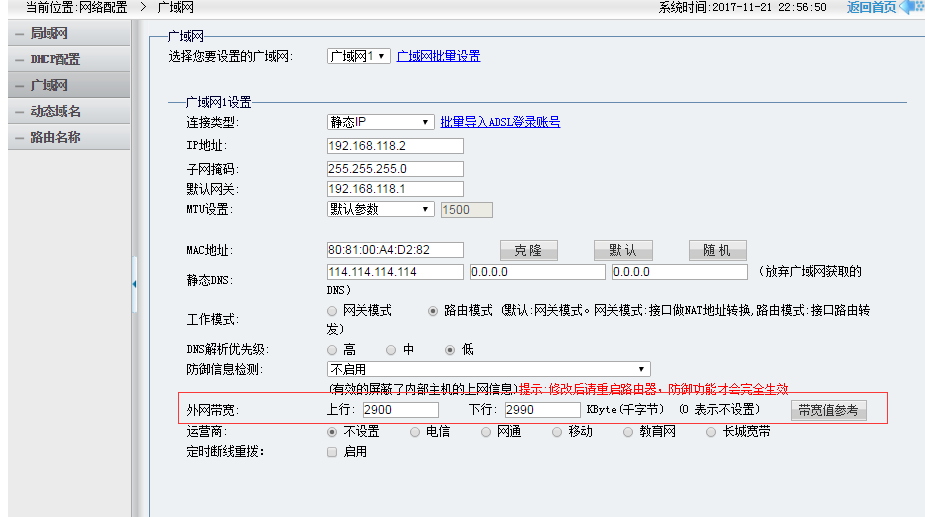The width and height of the screenshot is (925, 517).
Task: Open the 广域网1 selection dropdown
Action: [358, 56]
